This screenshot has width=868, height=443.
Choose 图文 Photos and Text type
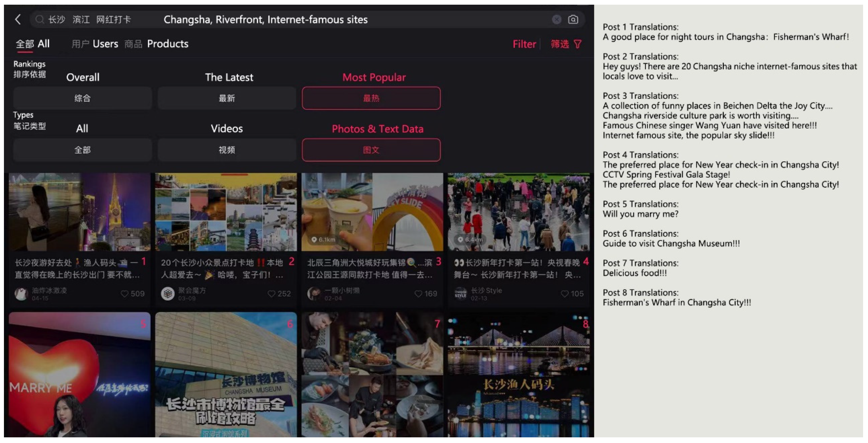[x=371, y=150]
